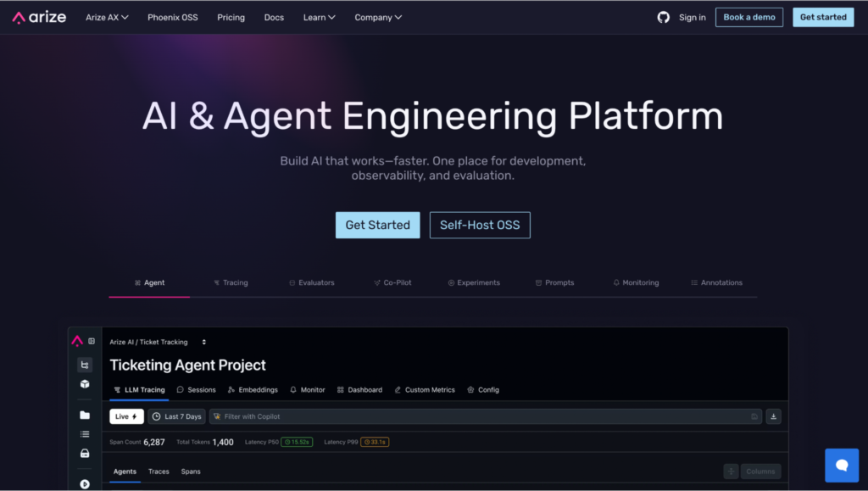The image size is (868, 491).
Task: Open the list sidebar icon
Action: pos(85,434)
